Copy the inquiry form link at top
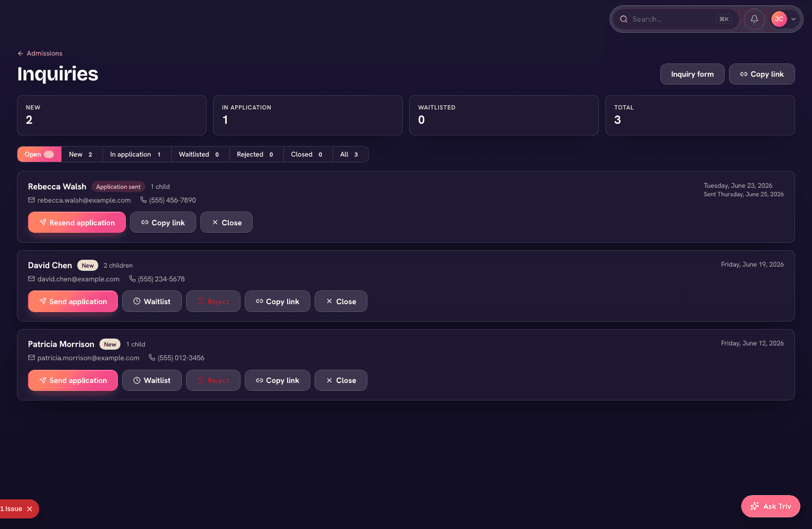The width and height of the screenshot is (812, 529). point(762,74)
